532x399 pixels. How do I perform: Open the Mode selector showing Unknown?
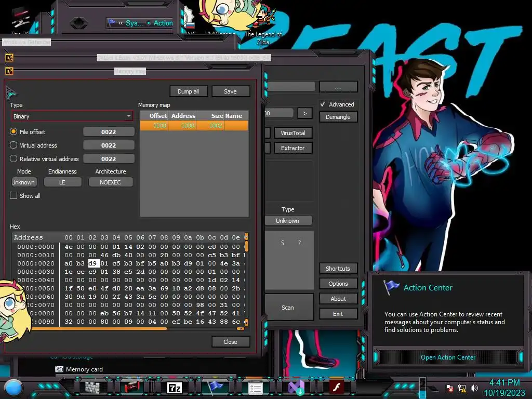point(24,182)
